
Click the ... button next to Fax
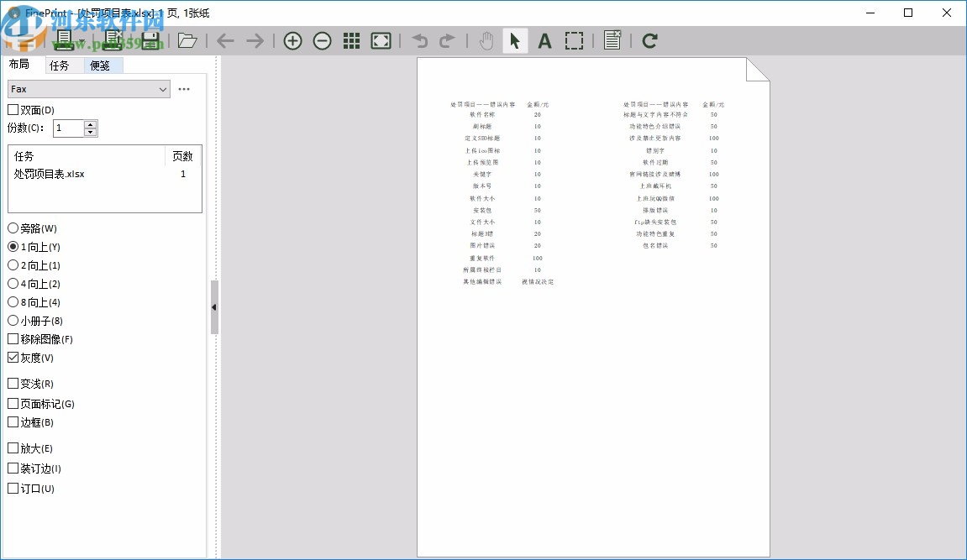(x=185, y=89)
